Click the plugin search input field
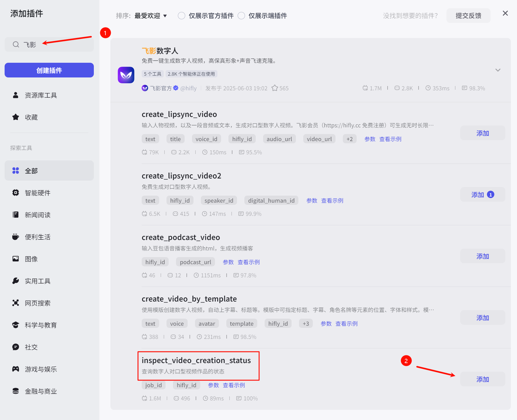517x420 pixels. pos(57,44)
